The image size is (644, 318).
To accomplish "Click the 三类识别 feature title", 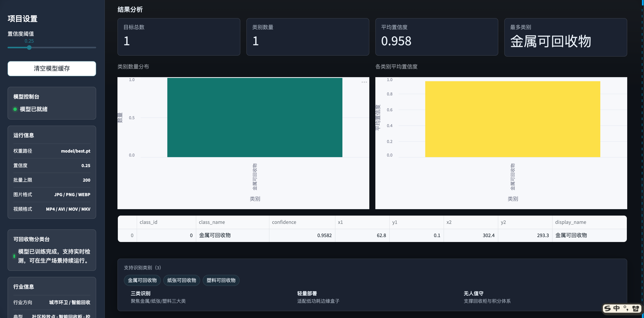I will click(x=140, y=293).
